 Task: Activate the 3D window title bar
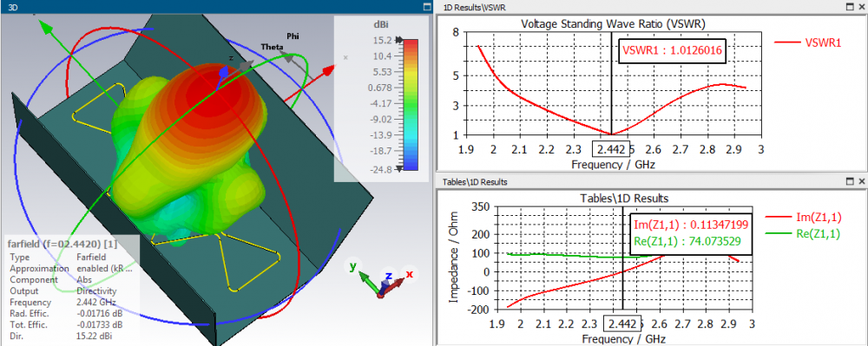tap(210, 7)
